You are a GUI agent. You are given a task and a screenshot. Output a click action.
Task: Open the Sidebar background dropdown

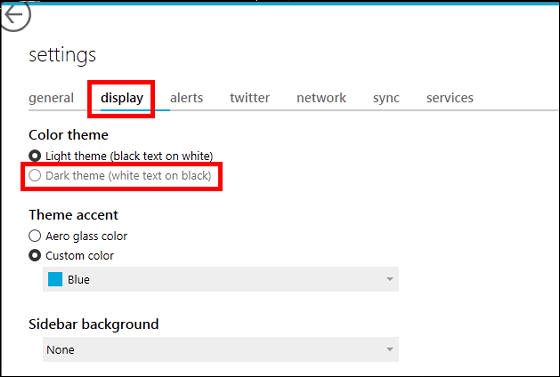221,350
